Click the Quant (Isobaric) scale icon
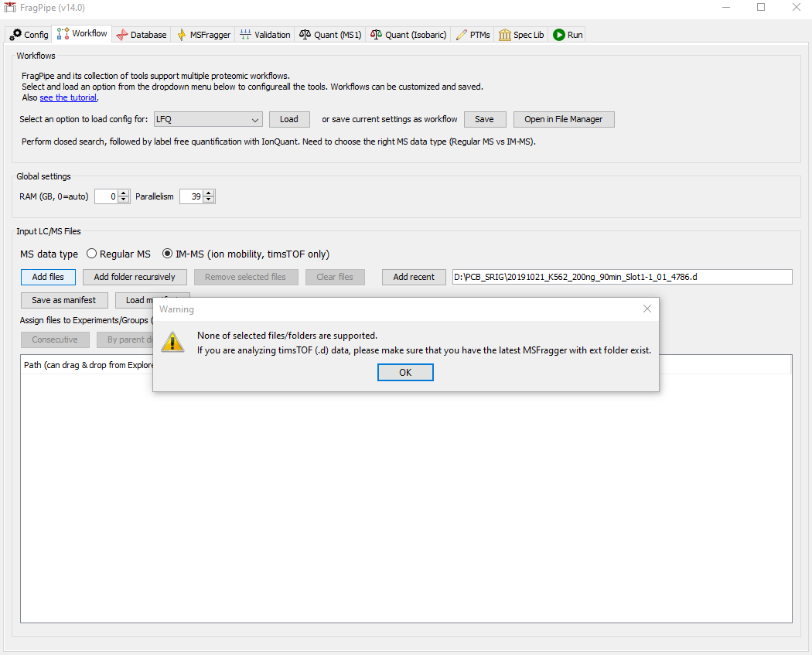 [x=377, y=34]
